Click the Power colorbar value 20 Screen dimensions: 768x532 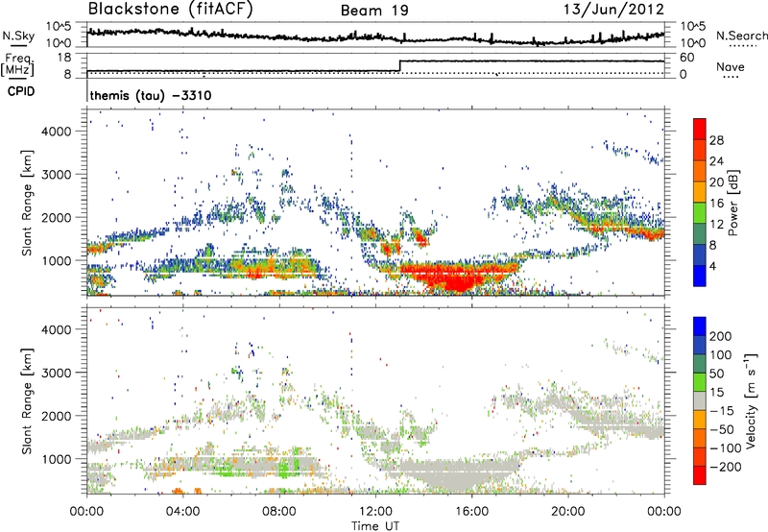(x=716, y=182)
